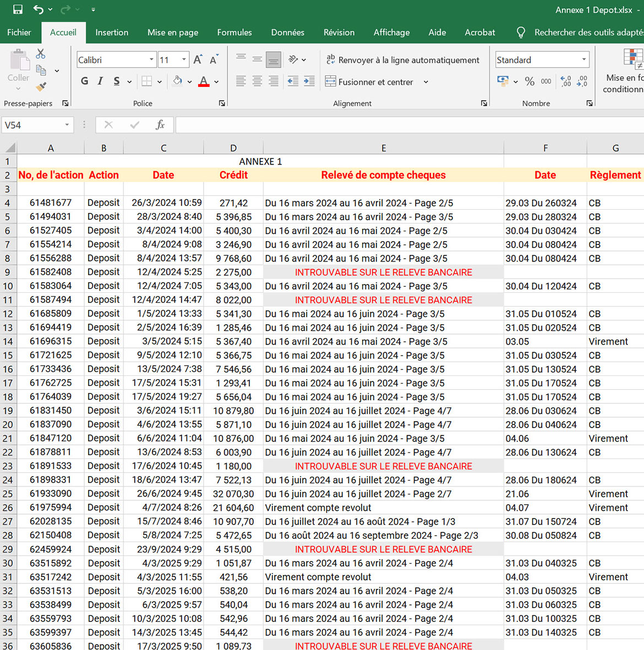
Task: Click the Save icon in title bar
Action: 18,9
